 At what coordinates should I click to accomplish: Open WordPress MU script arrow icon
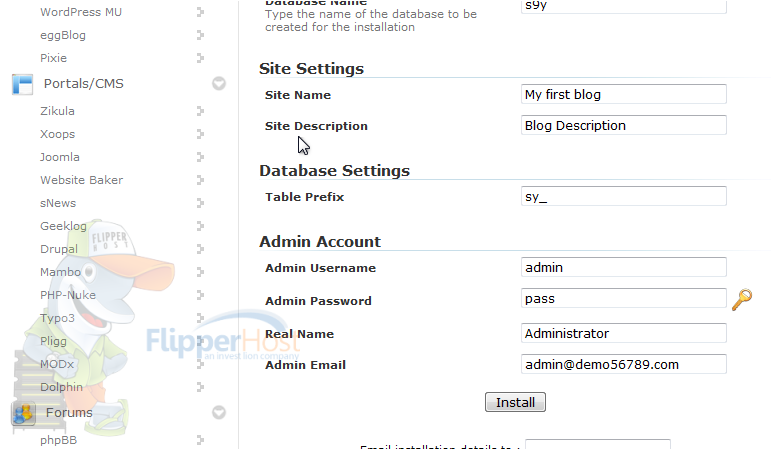(200, 12)
